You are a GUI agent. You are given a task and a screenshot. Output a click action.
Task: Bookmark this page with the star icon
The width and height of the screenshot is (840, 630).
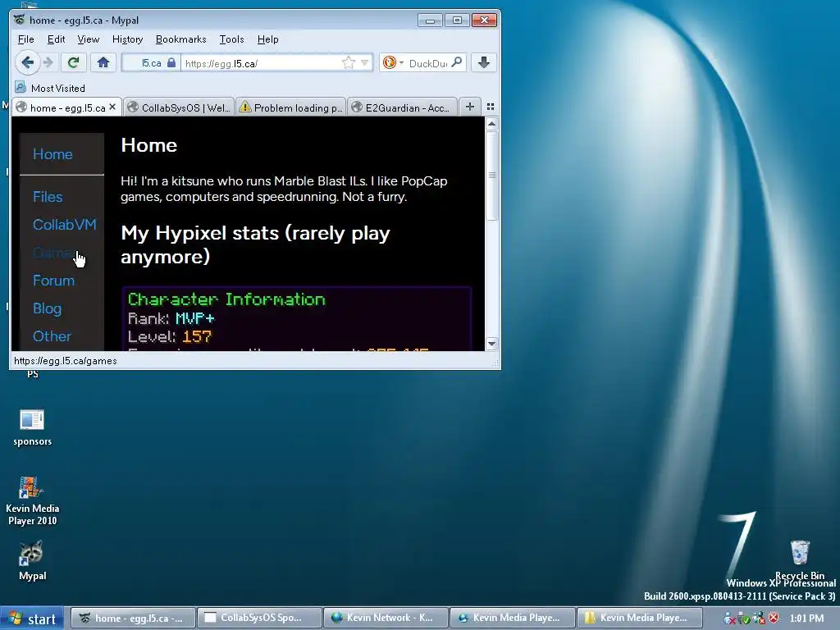click(348, 62)
